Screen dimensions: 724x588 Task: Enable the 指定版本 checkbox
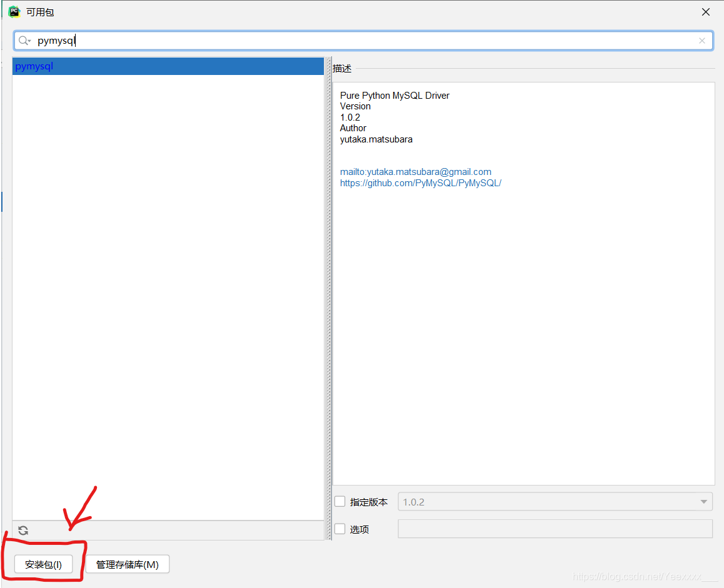click(340, 502)
